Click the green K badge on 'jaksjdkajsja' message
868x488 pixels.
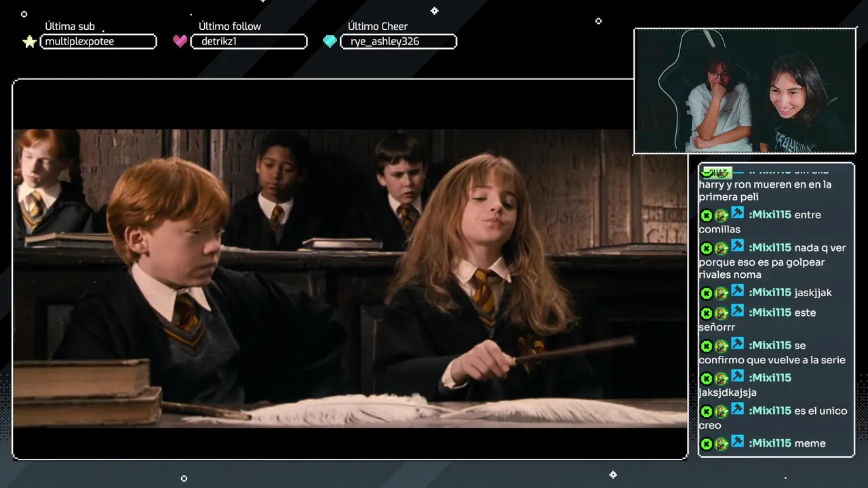706,379
